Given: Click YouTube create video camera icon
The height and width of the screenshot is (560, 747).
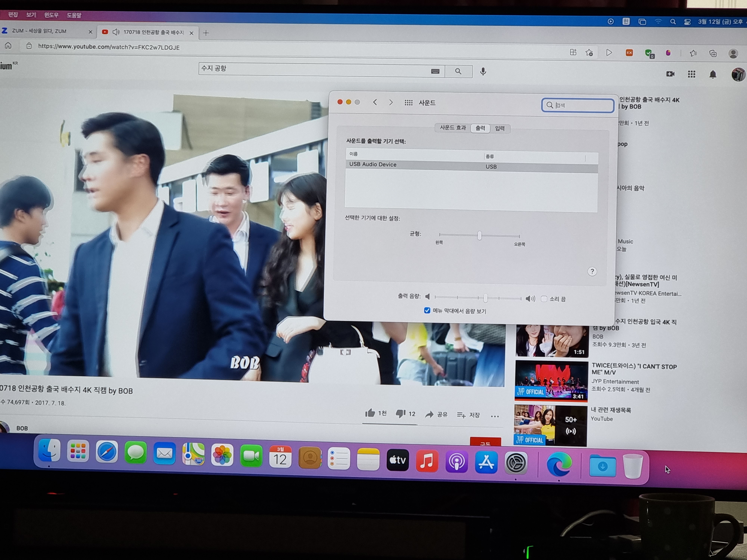Looking at the screenshot, I should (x=670, y=74).
